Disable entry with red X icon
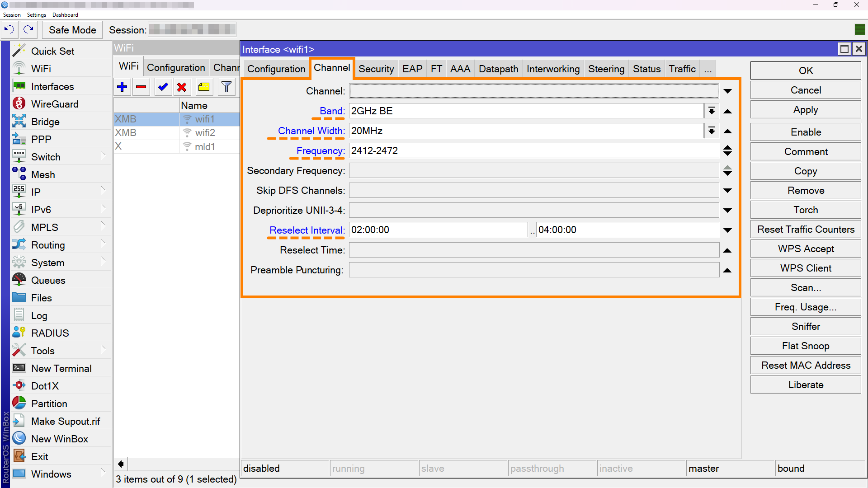 click(x=182, y=87)
